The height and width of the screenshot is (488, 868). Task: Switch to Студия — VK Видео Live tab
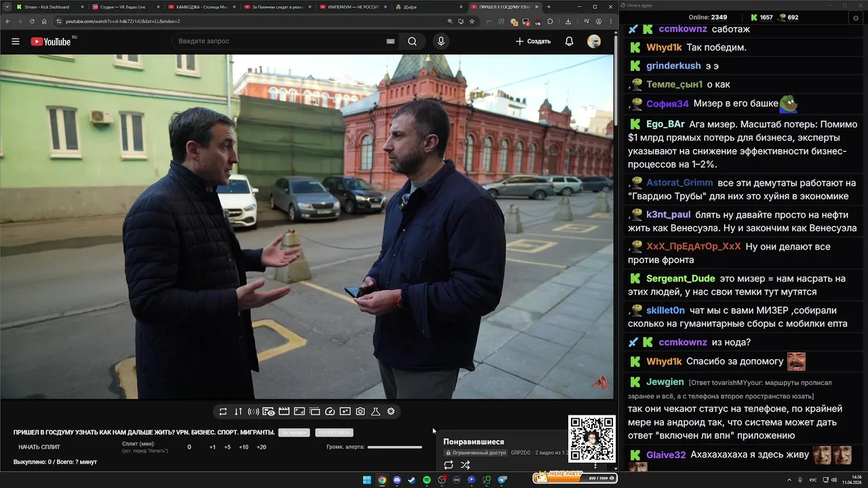click(x=125, y=7)
